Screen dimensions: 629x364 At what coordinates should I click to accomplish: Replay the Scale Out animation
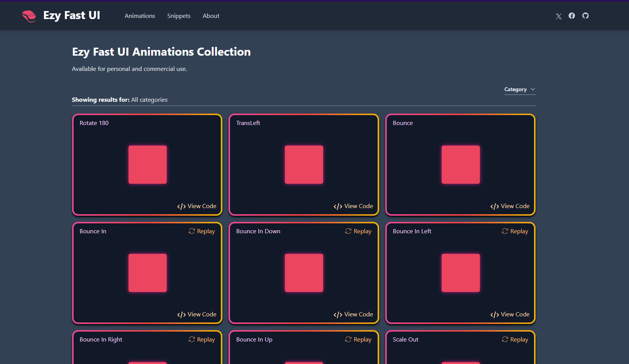click(515, 340)
